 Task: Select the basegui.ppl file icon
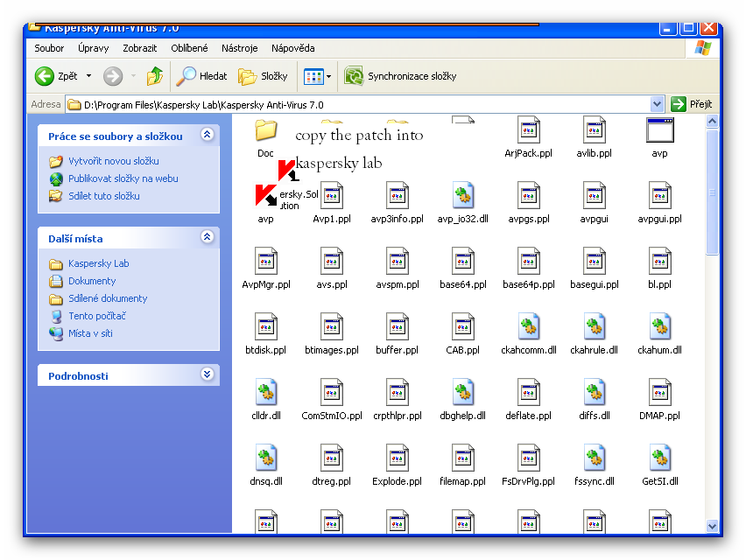tap(595, 261)
